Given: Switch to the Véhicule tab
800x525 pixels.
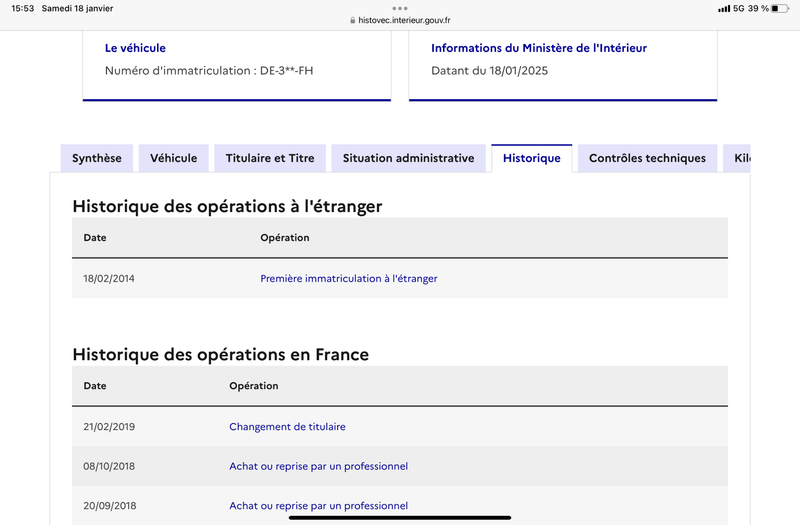Looking at the screenshot, I should coord(173,158).
